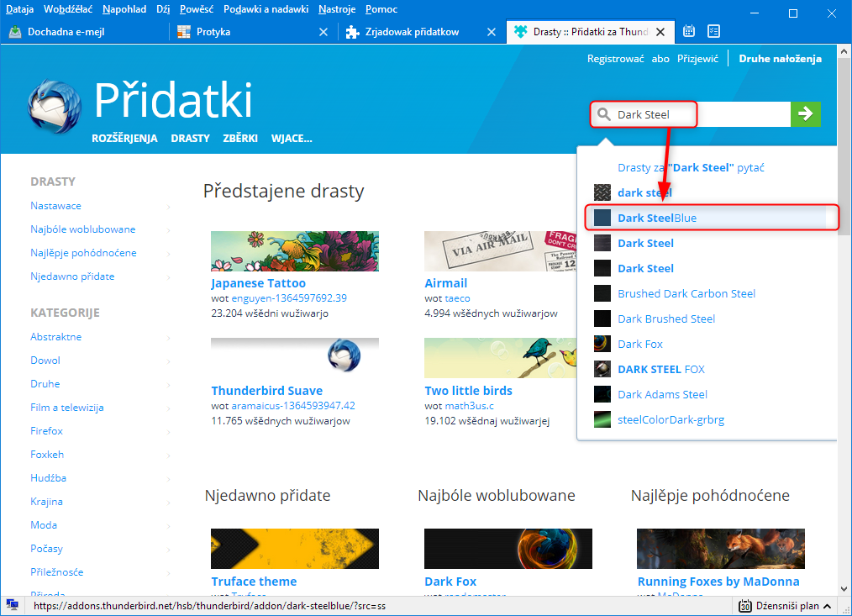Open the Podawki a nadawki menu
The image size is (852, 616).
(x=266, y=9)
